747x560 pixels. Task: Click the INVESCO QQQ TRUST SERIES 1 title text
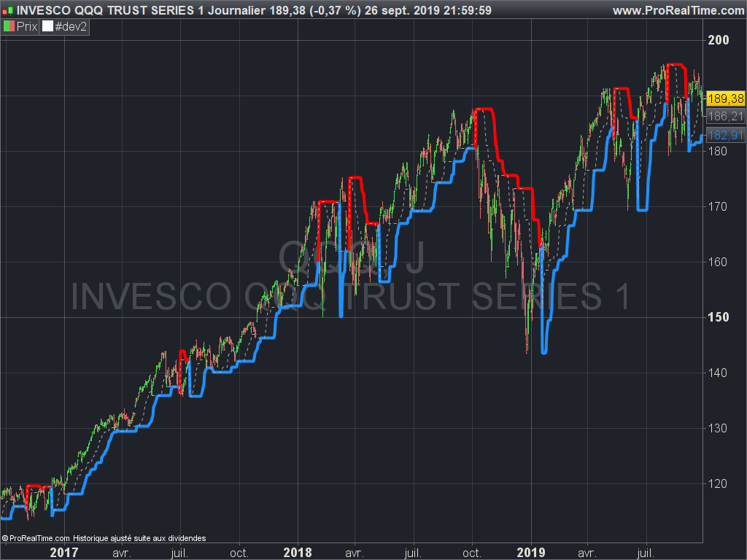[111, 10]
